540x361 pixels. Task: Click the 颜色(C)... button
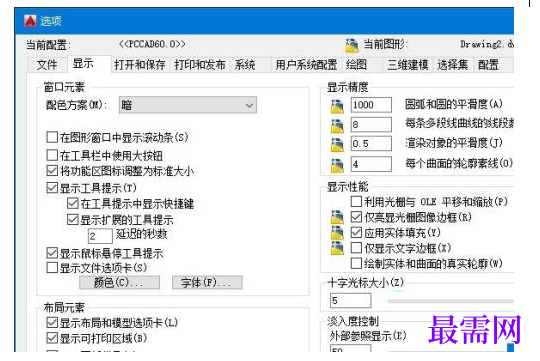point(119,282)
